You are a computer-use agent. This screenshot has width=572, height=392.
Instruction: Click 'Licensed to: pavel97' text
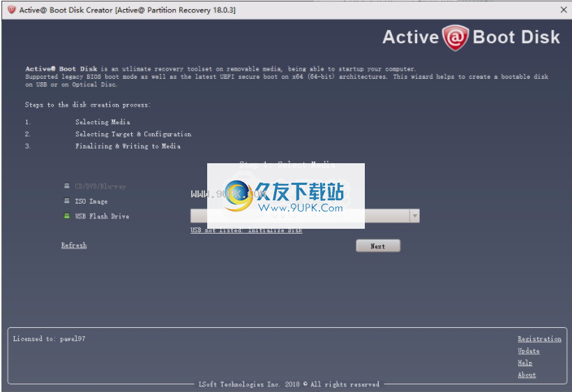[x=50, y=339]
